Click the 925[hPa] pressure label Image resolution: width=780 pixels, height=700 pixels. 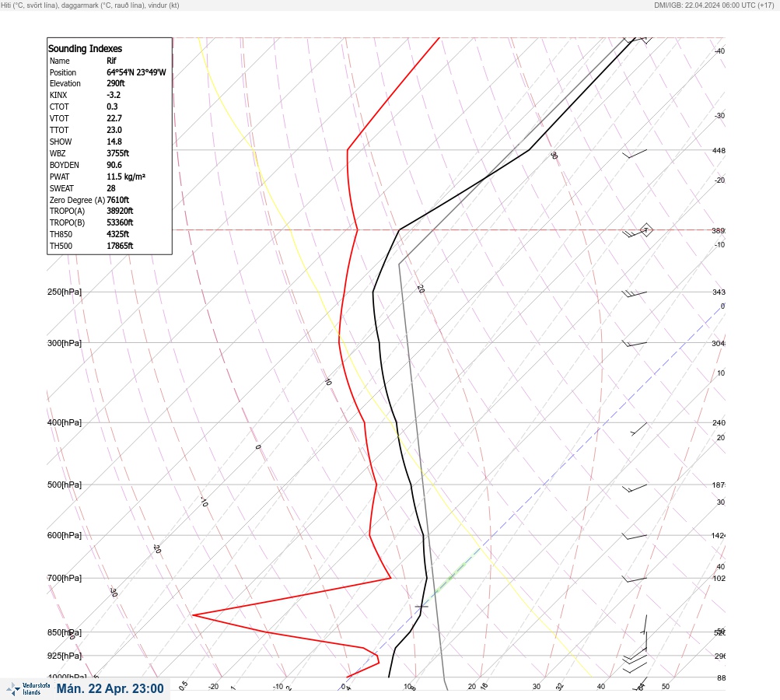(x=65, y=656)
